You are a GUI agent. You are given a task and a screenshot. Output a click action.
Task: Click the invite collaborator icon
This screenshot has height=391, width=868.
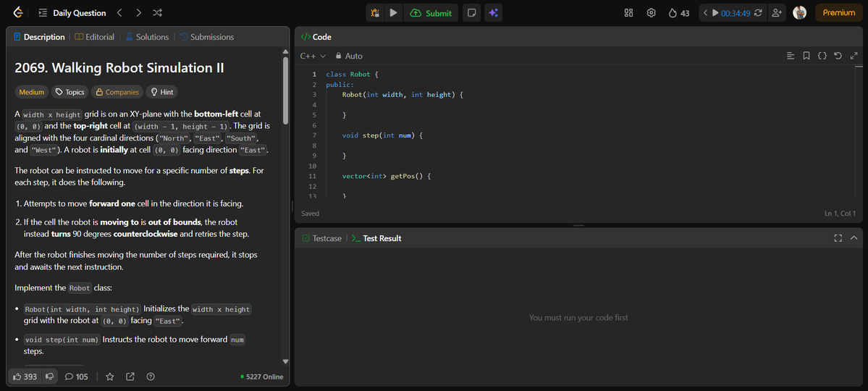click(777, 13)
